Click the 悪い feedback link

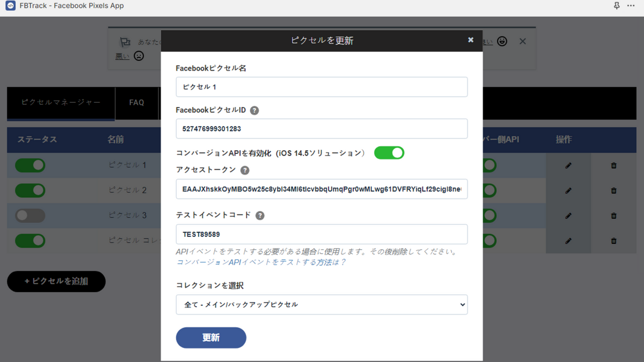pyautogui.click(x=122, y=56)
